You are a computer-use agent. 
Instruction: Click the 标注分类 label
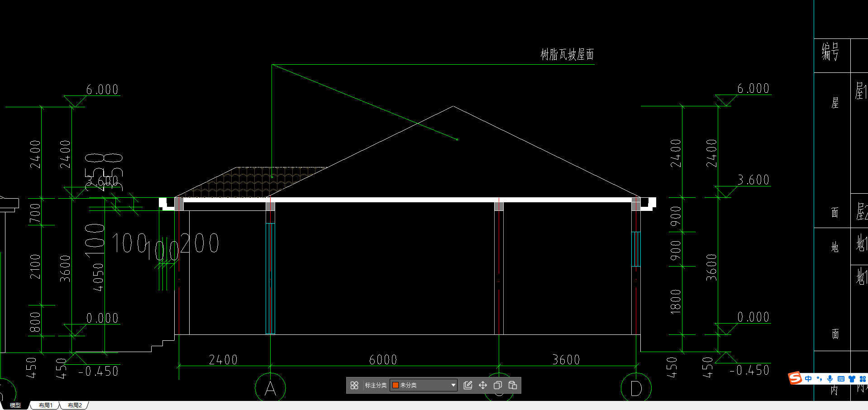click(376, 385)
